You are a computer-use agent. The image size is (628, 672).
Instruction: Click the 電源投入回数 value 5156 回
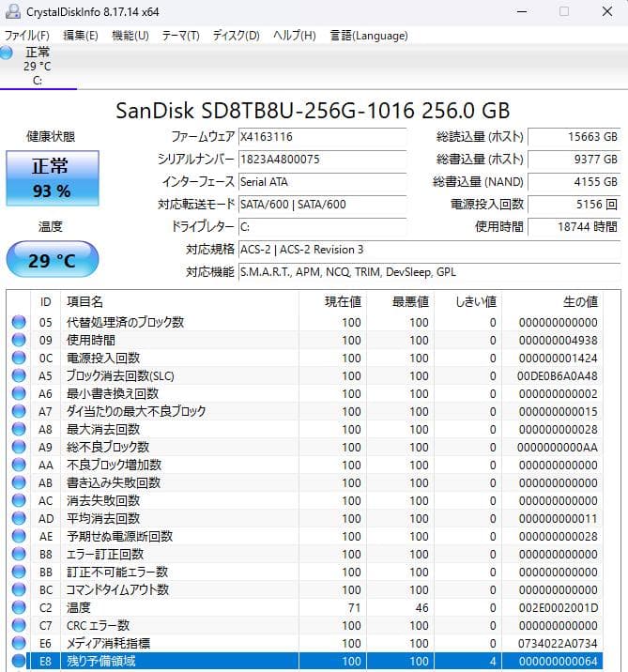pyautogui.click(x=574, y=205)
